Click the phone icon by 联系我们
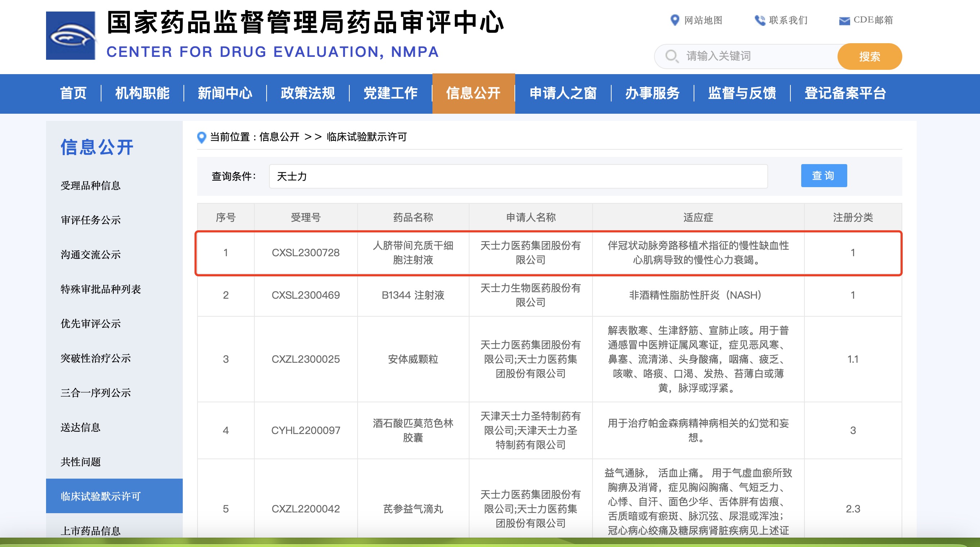 point(760,20)
